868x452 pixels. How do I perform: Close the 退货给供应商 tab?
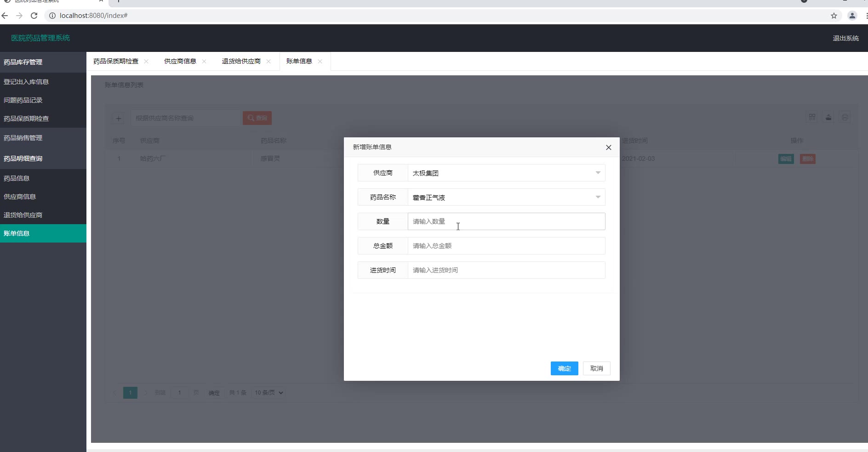tap(268, 61)
